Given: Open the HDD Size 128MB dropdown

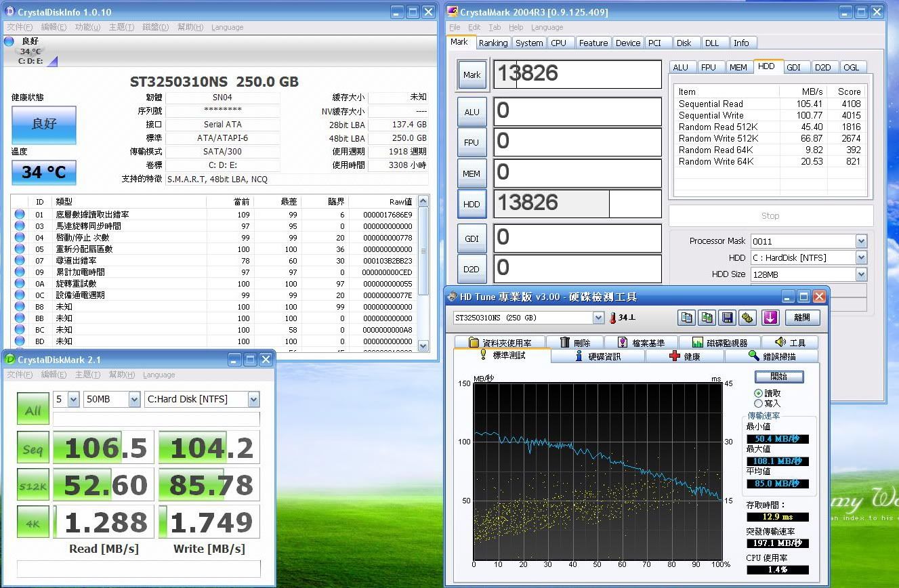Looking at the screenshot, I should point(861,274).
